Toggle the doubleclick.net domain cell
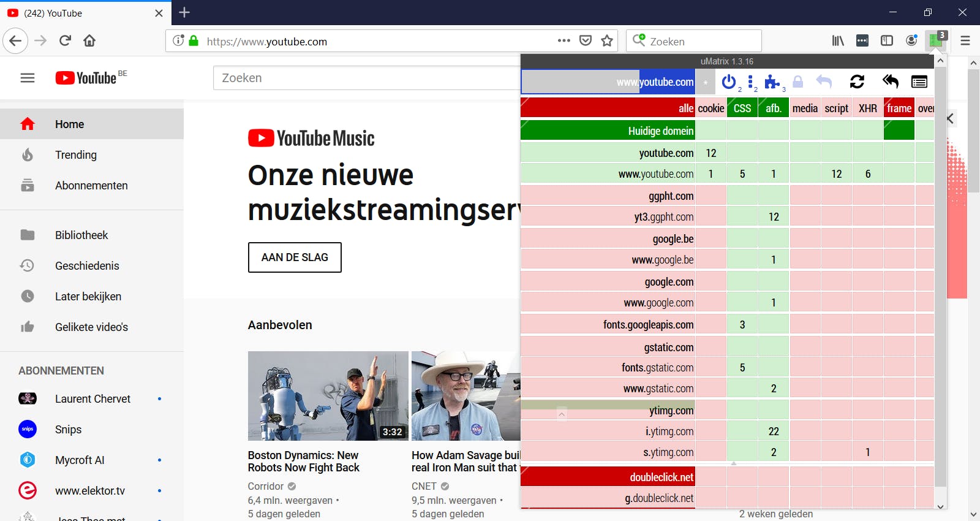This screenshot has height=521, width=980. pyautogui.click(x=608, y=477)
